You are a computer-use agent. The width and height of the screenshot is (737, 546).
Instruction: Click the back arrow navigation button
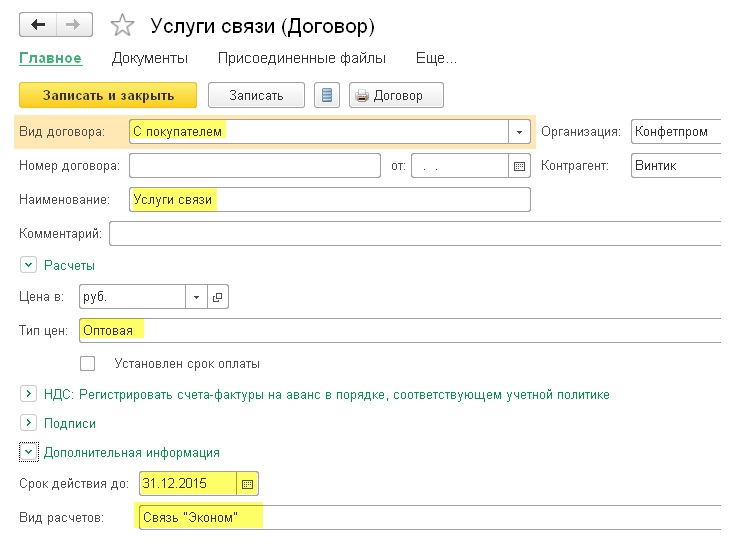pos(38,24)
